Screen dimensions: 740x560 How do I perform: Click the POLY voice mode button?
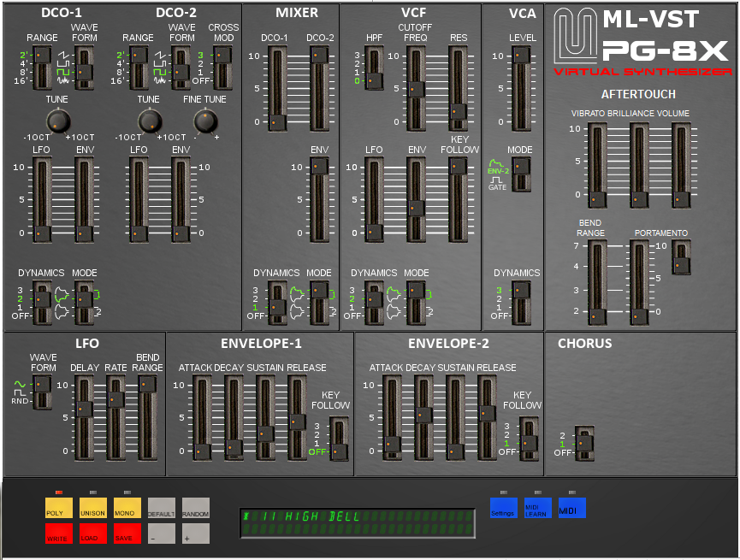[59, 508]
